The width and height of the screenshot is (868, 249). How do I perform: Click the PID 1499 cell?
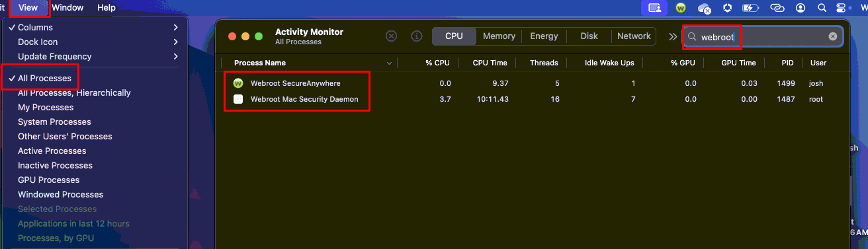click(785, 83)
